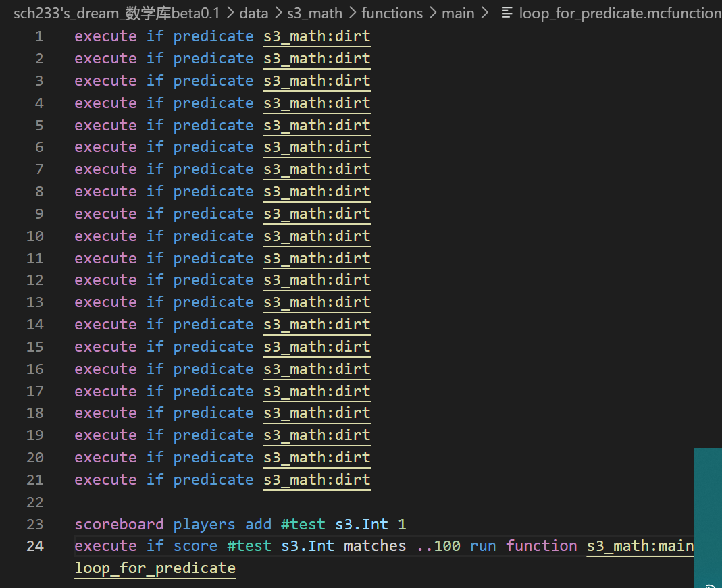Select the "s3_math" breadcrumb folder
This screenshot has width=722, height=588.
pyautogui.click(x=315, y=13)
